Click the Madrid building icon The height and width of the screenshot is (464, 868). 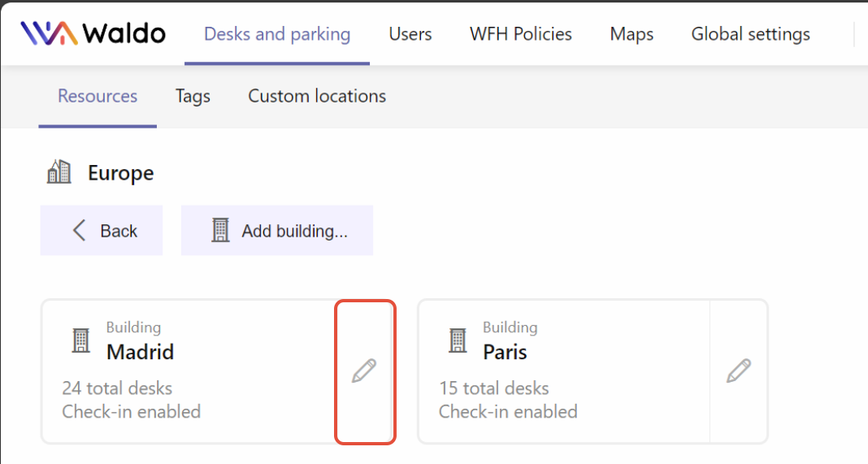tap(80, 340)
